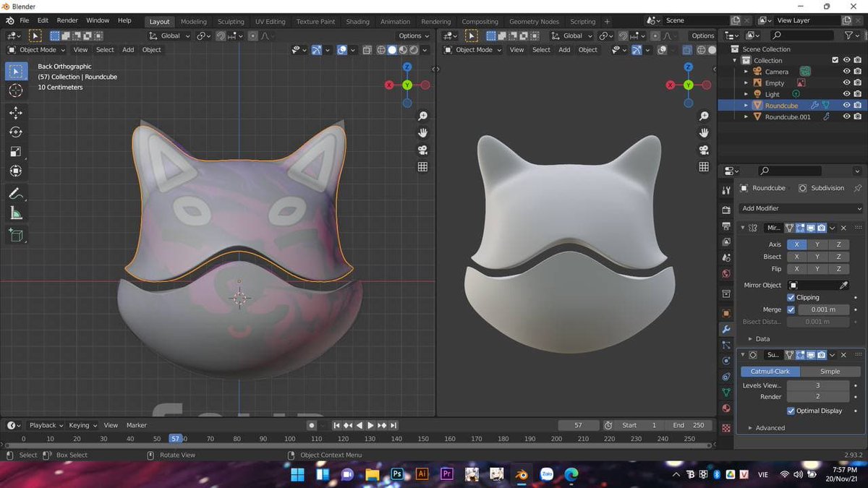Choose the Select Box tool in left toolbar
The height and width of the screenshot is (488, 868).
pyautogui.click(x=16, y=72)
